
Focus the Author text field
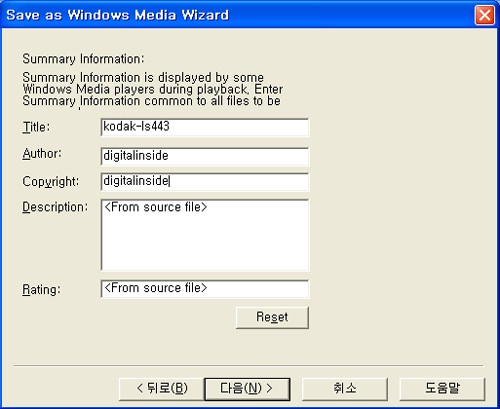(205, 156)
